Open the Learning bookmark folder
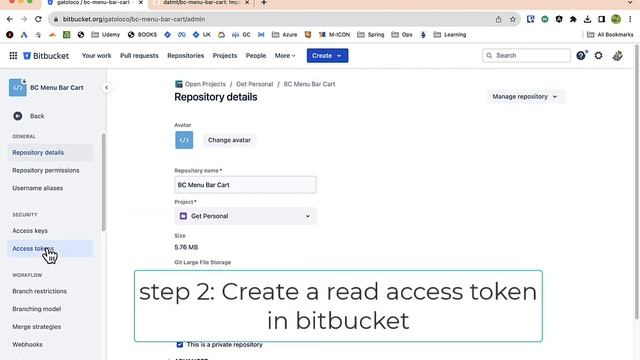 pos(450,35)
